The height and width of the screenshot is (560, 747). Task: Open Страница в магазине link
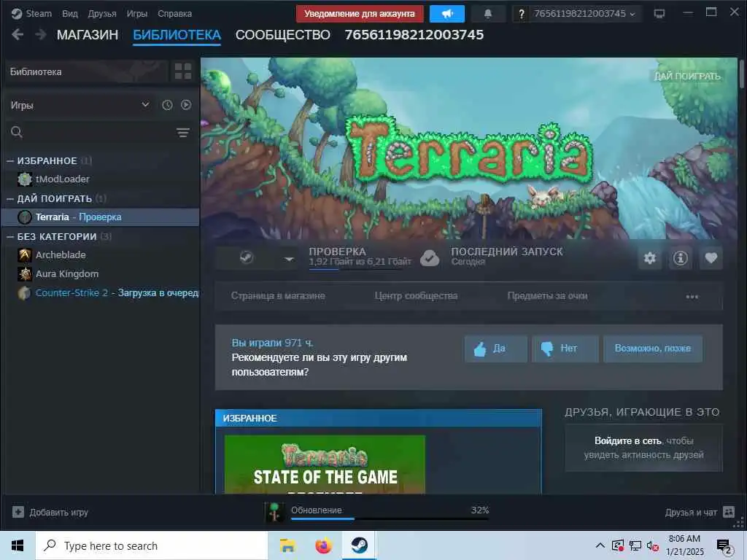tap(278, 296)
